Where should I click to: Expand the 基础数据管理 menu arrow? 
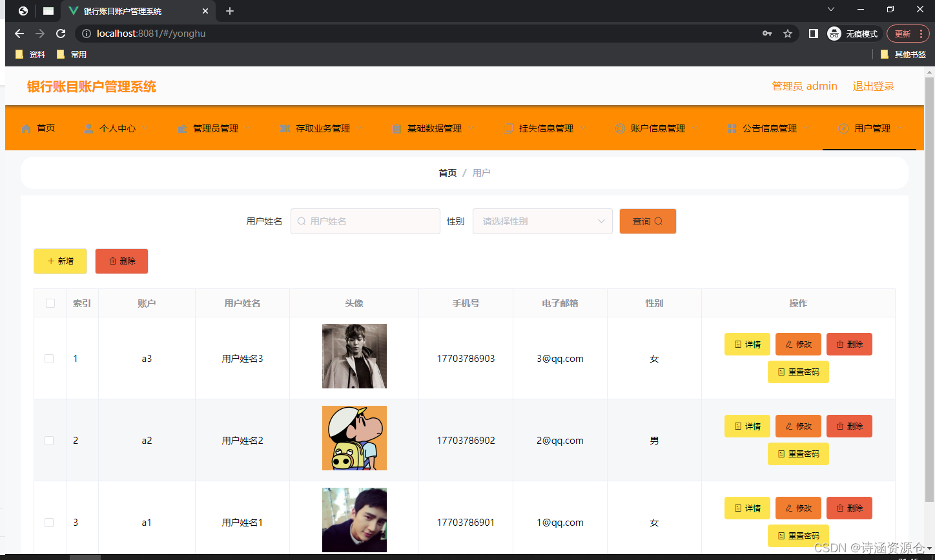click(471, 128)
